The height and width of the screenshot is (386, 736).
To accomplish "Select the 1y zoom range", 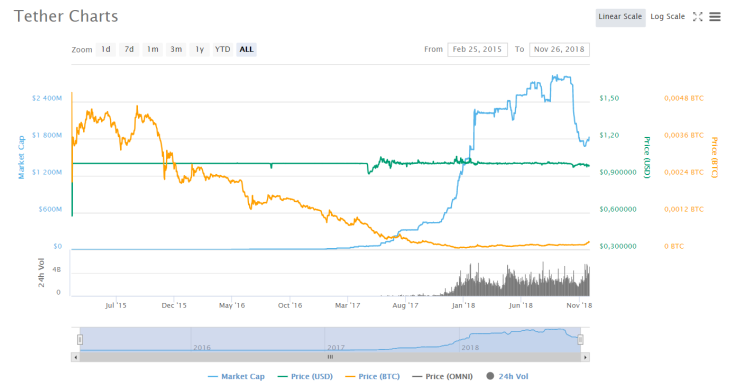I will 199,49.
